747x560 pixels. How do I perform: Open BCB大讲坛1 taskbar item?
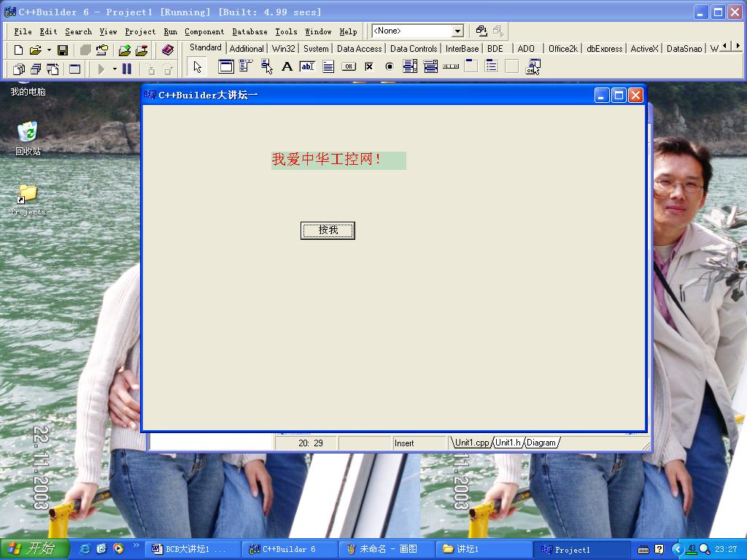coord(193,549)
